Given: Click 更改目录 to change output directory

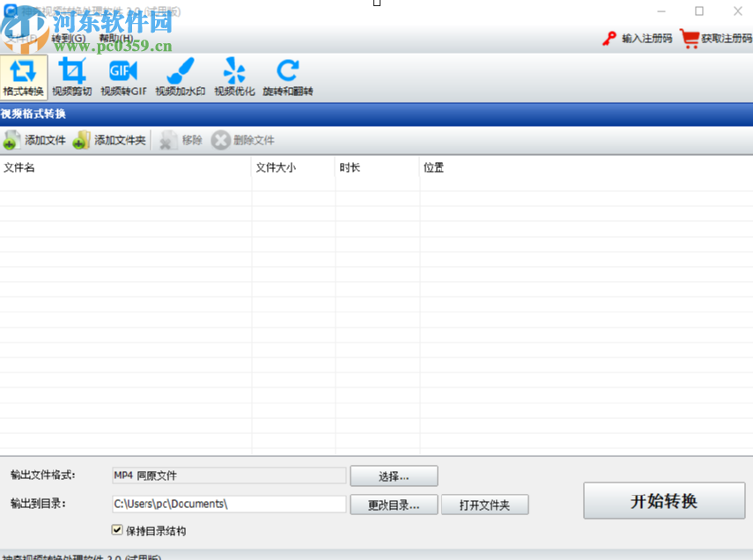Looking at the screenshot, I should [x=393, y=505].
